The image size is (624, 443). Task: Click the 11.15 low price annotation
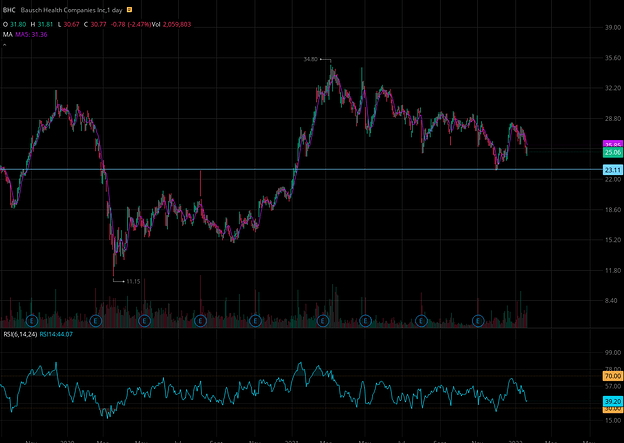click(x=133, y=281)
